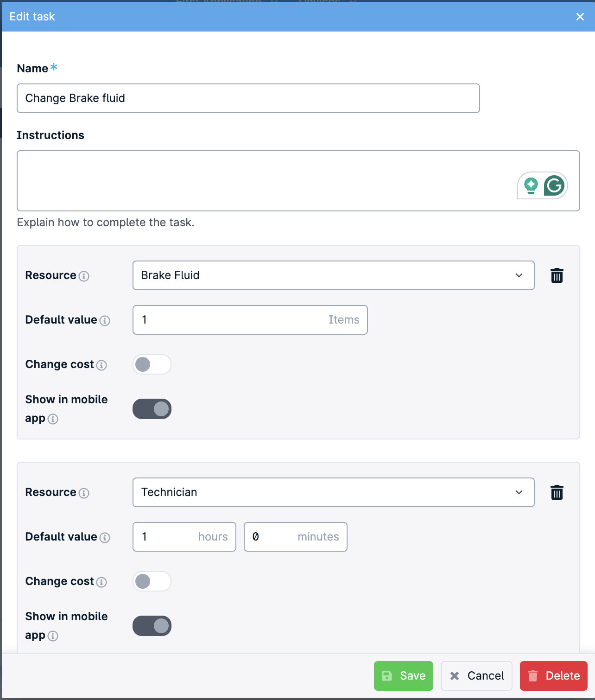Remove the Technician resource using trash icon
The height and width of the screenshot is (700, 595).
[557, 492]
